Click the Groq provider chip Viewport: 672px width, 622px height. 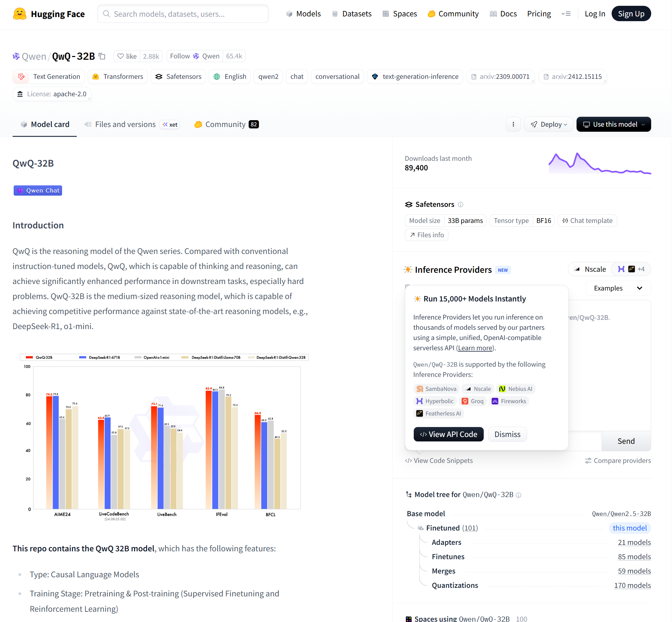coord(472,401)
